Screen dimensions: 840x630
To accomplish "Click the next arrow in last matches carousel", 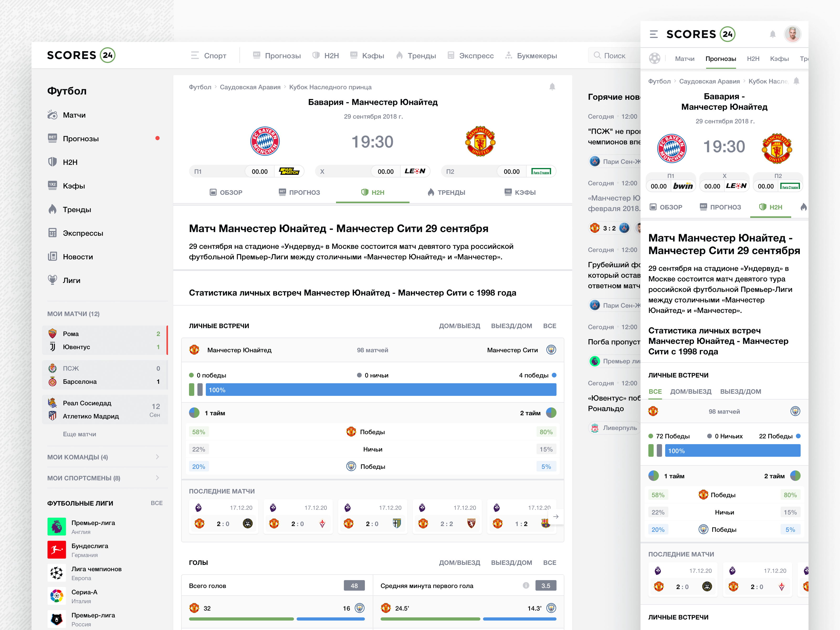I will (555, 516).
